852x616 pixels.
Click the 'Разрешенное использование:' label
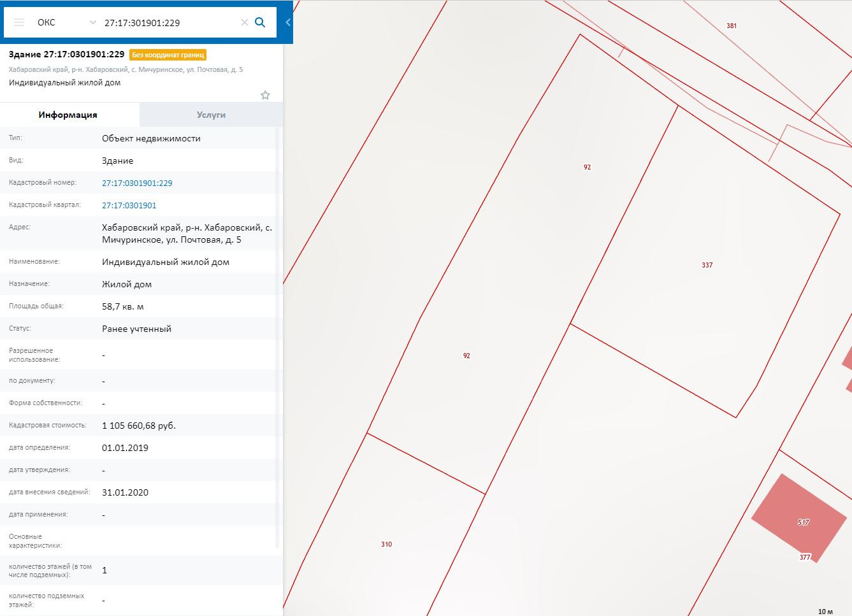(x=34, y=355)
